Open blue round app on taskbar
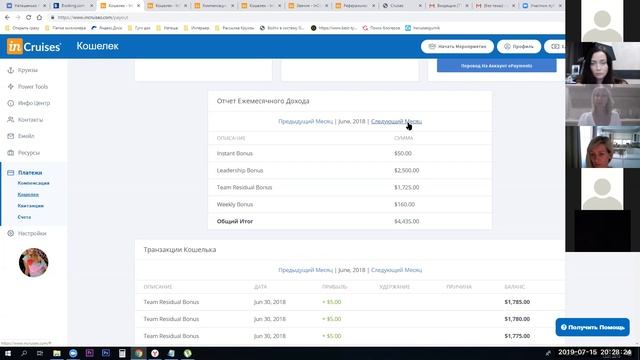The height and width of the screenshot is (360, 640). [73, 353]
